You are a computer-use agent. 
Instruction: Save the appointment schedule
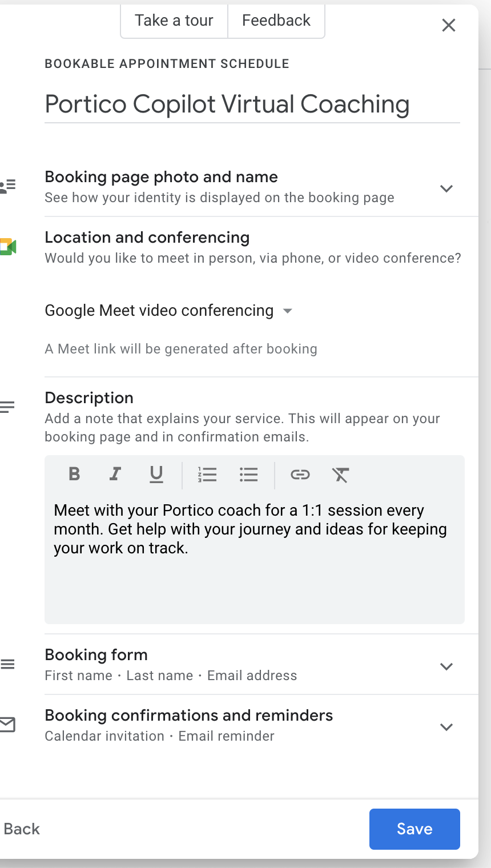pos(414,829)
